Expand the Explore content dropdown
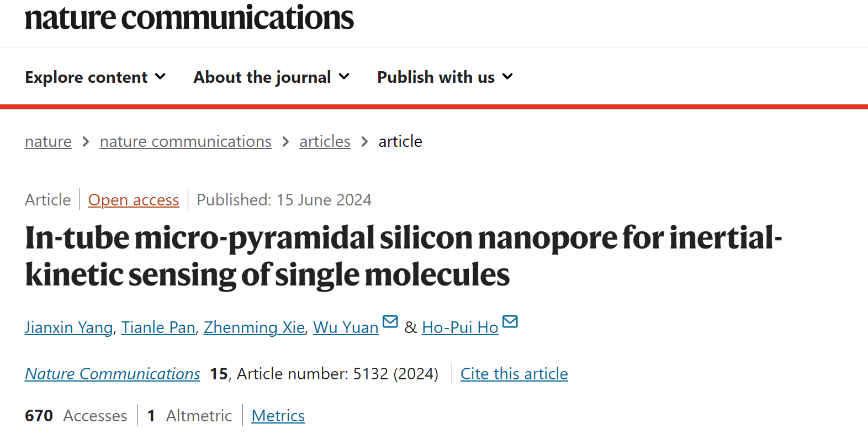The width and height of the screenshot is (868, 434). [96, 77]
